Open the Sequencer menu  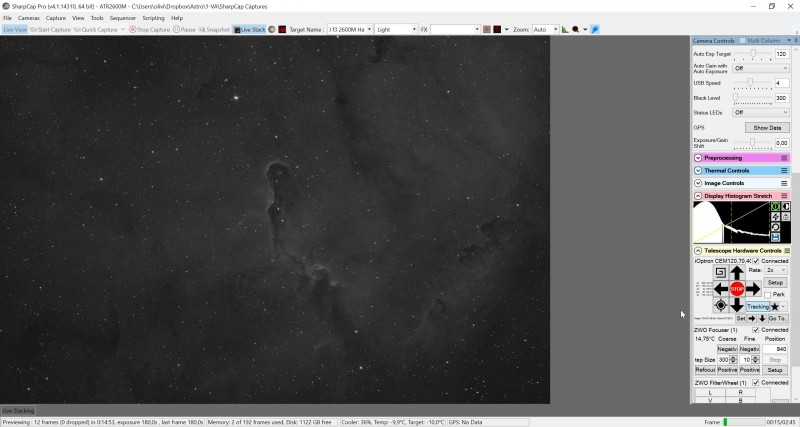click(123, 18)
